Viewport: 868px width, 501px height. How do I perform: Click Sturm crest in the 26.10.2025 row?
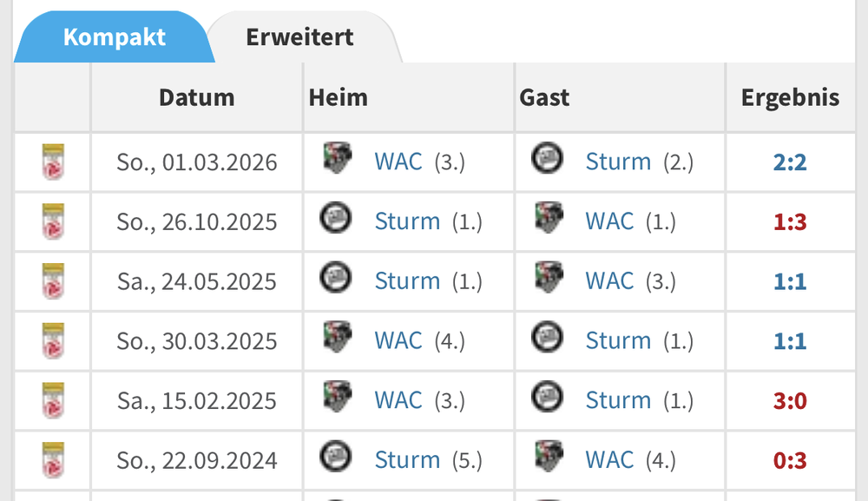[x=335, y=218]
